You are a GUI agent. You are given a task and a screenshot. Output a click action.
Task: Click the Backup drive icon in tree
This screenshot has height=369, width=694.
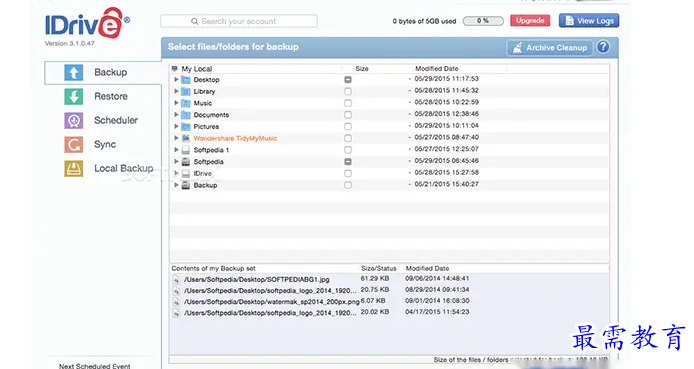click(186, 185)
